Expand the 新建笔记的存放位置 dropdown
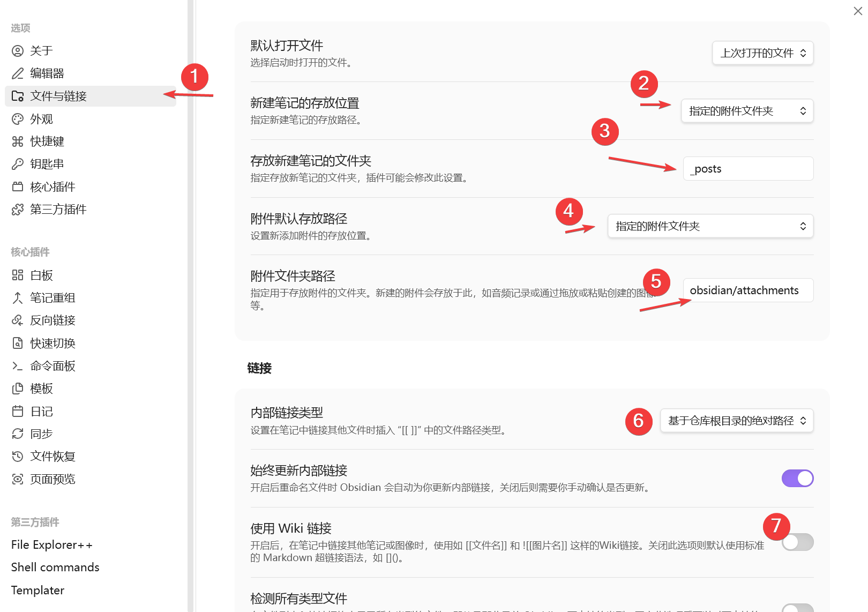This screenshot has width=868, height=612. 747,111
